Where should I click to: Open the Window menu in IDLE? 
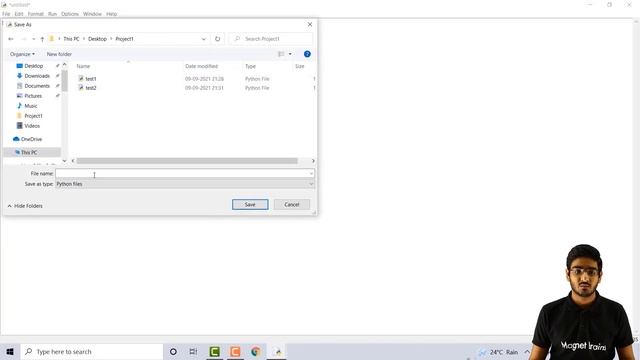pyautogui.click(x=92, y=14)
